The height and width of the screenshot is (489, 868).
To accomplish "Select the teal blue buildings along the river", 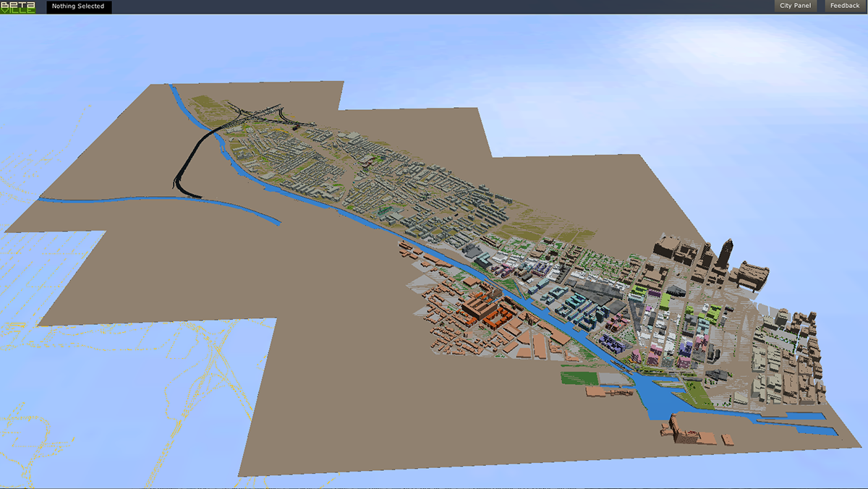I will pyautogui.click(x=579, y=306).
